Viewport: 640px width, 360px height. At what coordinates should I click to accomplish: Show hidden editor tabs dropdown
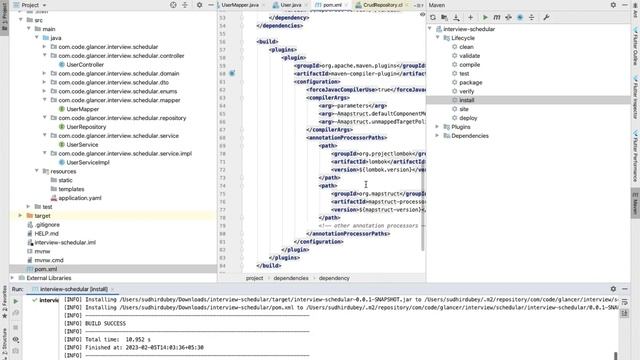click(x=419, y=5)
